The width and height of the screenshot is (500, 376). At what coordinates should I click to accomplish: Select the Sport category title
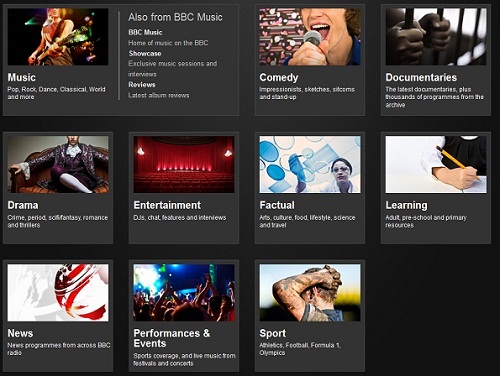(273, 333)
